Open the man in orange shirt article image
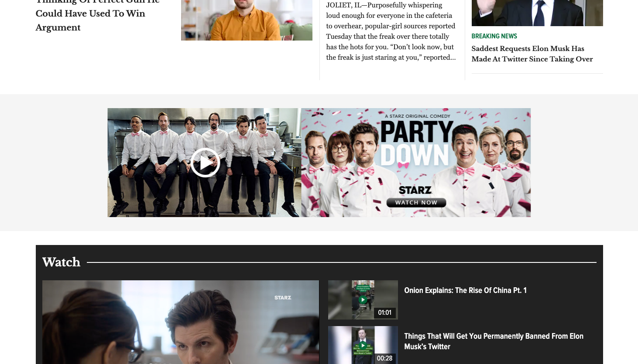638x364 pixels. point(247,20)
